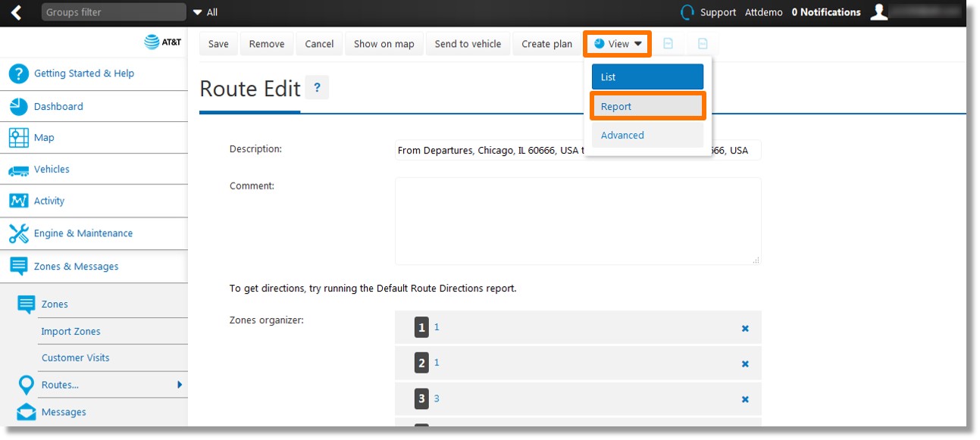Open Getting Started & Help
The height and width of the screenshot is (440, 980).
[x=84, y=73]
